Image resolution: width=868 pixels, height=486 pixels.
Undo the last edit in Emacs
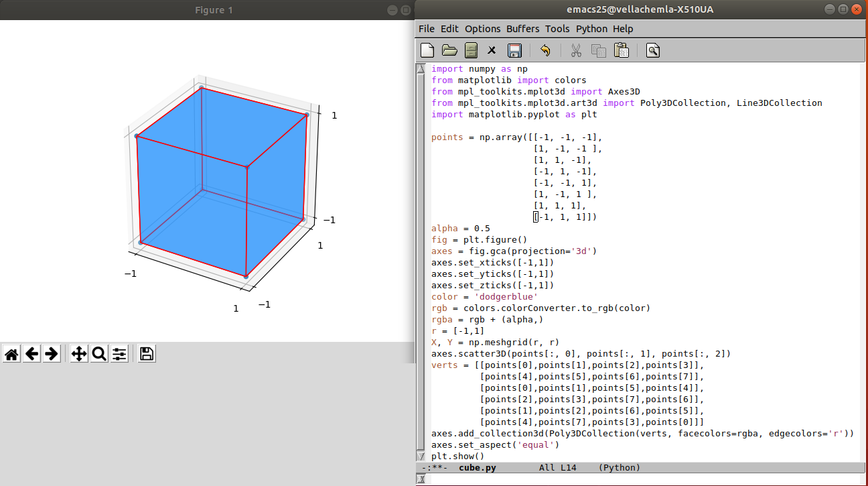[545, 50]
